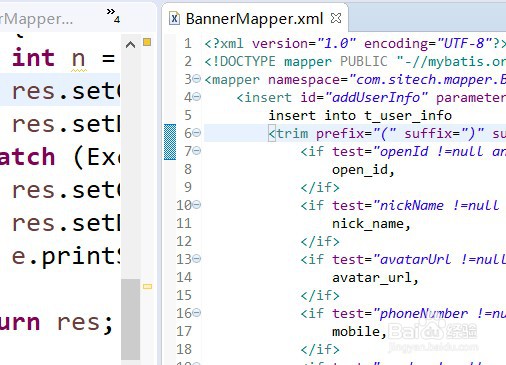Click the trim tag on line 6
The height and width of the screenshot is (365, 506).
coord(288,134)
